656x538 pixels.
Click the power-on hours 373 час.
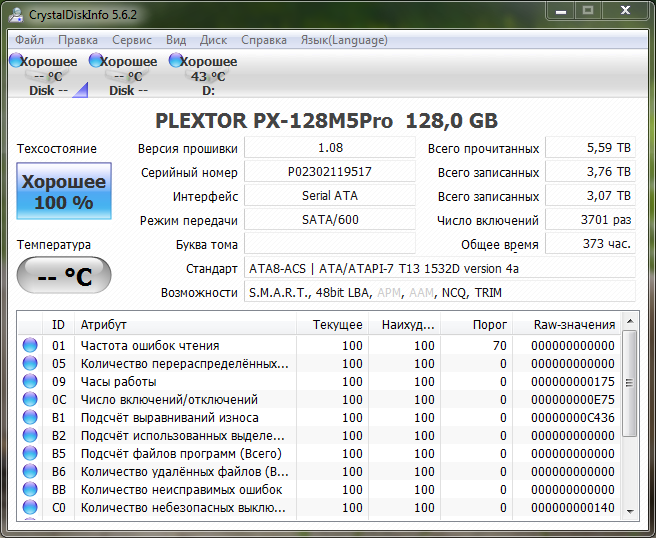click(590, 243)
